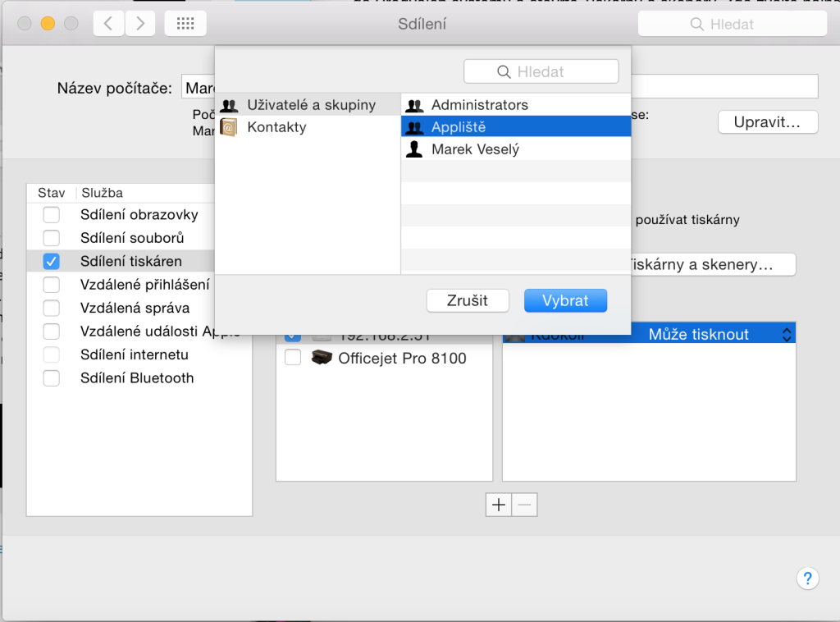Select Marek Veselý in the user list
This screenshot has width=840, height=622.
click(516, 149)
